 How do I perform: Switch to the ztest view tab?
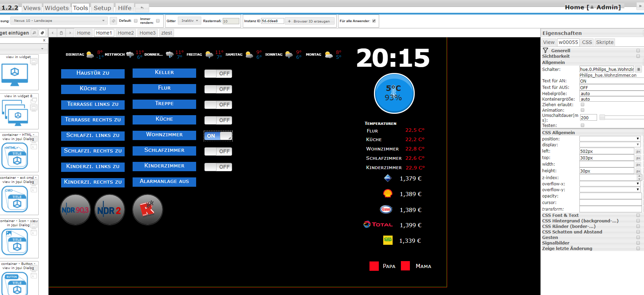(166, 33)
